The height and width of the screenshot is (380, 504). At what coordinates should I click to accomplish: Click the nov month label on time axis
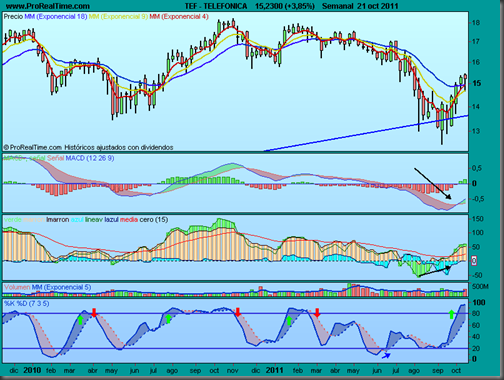(x=232, y=370)
